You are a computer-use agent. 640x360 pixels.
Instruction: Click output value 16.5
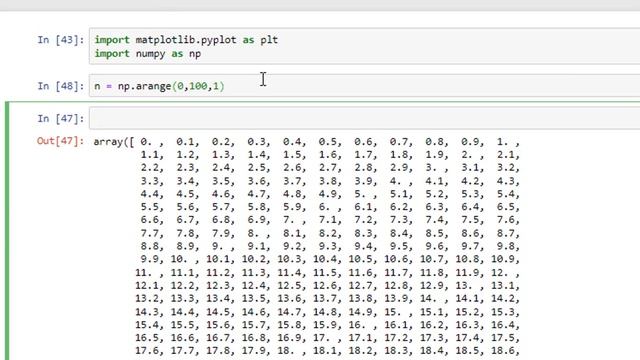[x=147, y=338]
